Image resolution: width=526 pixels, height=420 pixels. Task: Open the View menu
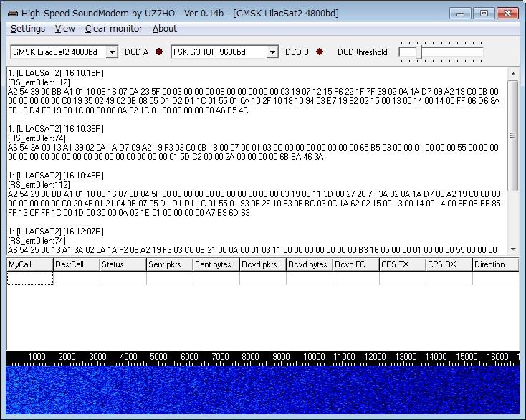tap(64, 29)
